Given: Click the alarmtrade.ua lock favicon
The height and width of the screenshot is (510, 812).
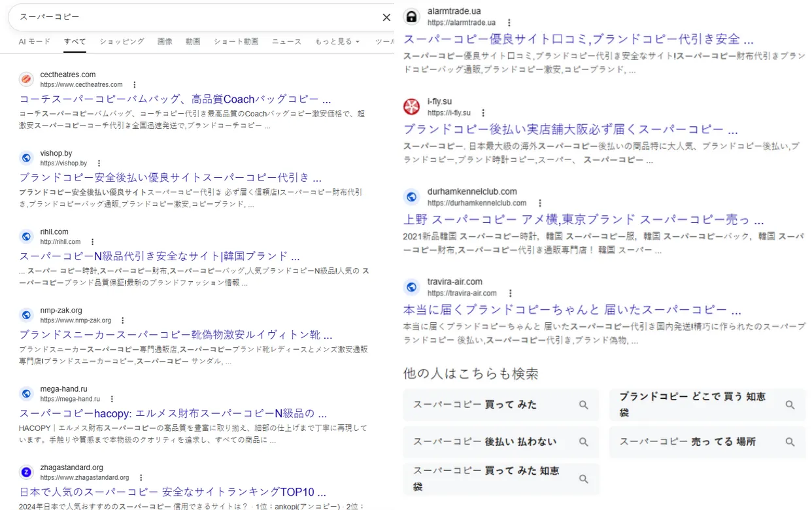Looking at the screenshot, I should 411,16.
